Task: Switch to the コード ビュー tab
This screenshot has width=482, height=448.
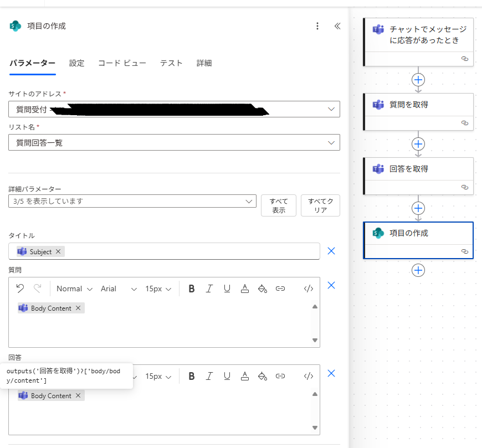Action: pyautogui.click(x=122, y=63)
